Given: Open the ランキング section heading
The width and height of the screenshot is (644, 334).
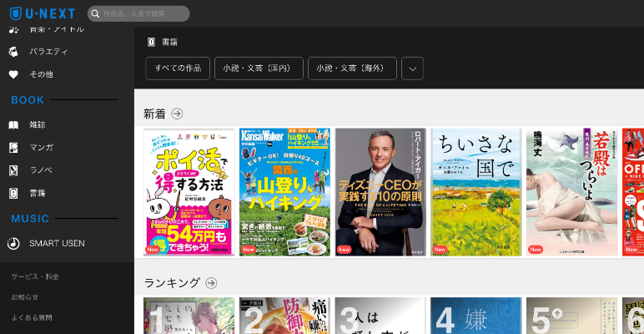Looking at the screenshot, I should pyautogui.click(x=172, y=283).
